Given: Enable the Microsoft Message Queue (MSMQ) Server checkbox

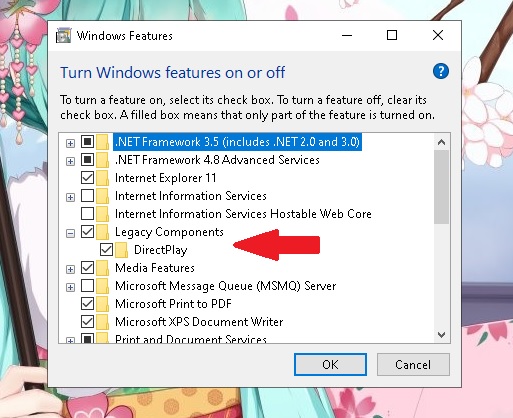Looking at the screenshot, I should (x=87, y=286).
